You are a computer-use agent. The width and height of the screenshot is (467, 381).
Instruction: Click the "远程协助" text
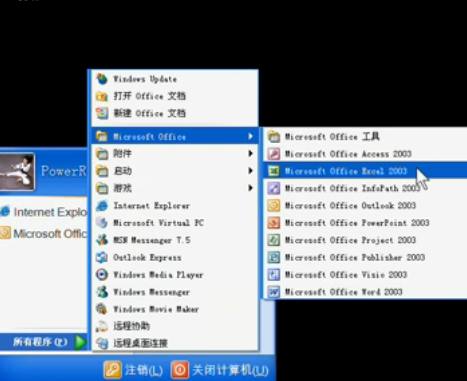132,326
